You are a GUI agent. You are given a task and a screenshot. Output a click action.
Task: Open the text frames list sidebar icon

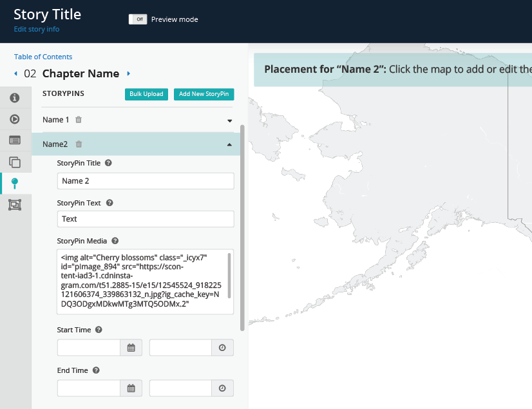click(x=15, y=140)
